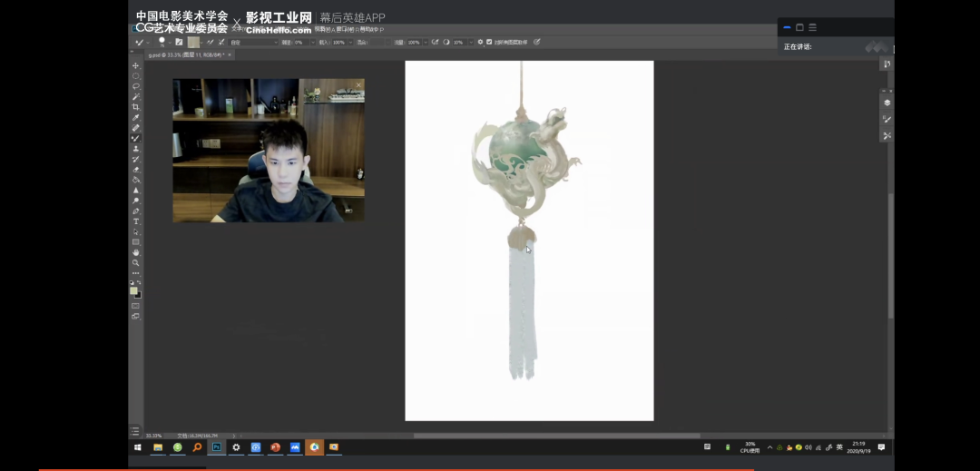Toggle Quick Mask mode
Viewport: 980px width, 471px height.
coord(135,306)
